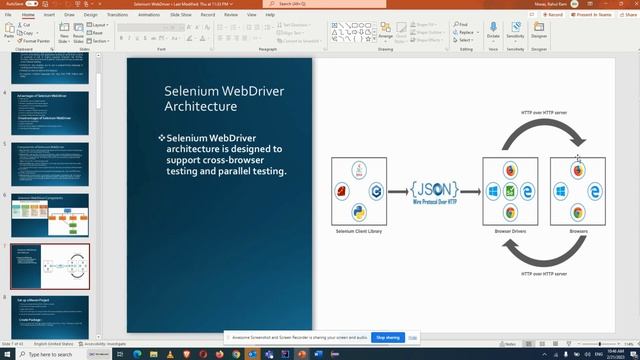Toggle Underline formatting
This screenshot has width=640, height=360.
click(137, 38)
